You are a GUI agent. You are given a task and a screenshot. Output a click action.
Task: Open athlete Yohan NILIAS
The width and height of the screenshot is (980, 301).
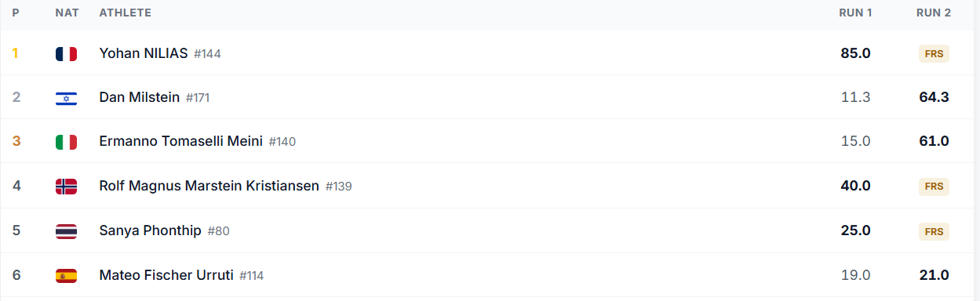144,53
